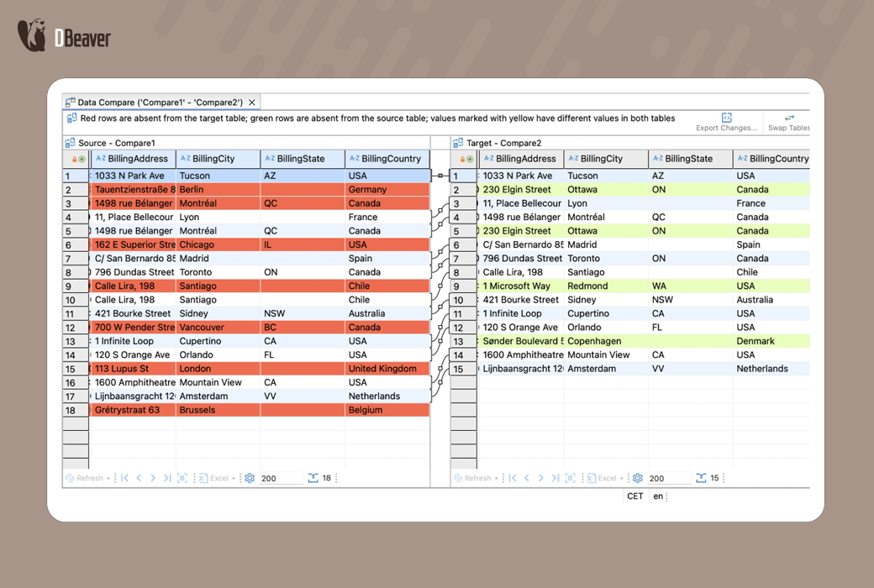Toggle the lock icon in Source header corner
The image size is (874, 588).
coord(74,159)
